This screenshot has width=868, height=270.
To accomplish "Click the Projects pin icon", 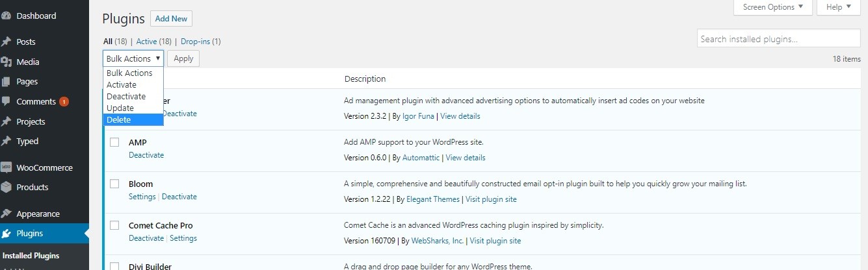I will pyautogui.click(x=6, y=121).
